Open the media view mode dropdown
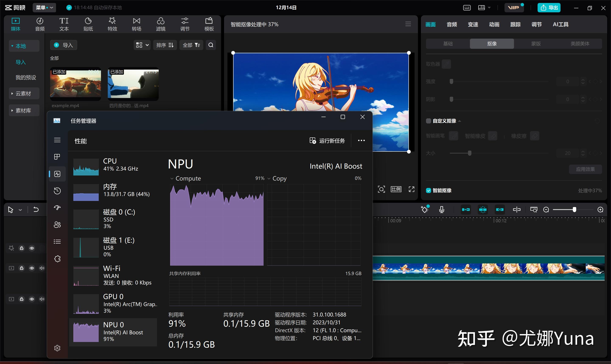 point(142,45)
